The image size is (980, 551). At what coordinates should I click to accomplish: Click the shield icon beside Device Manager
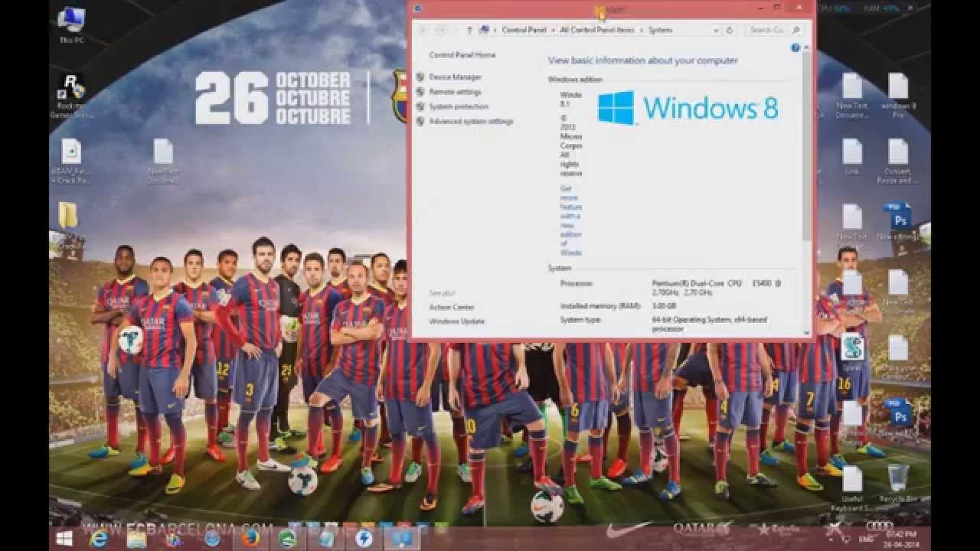click(x=420, y=77)
